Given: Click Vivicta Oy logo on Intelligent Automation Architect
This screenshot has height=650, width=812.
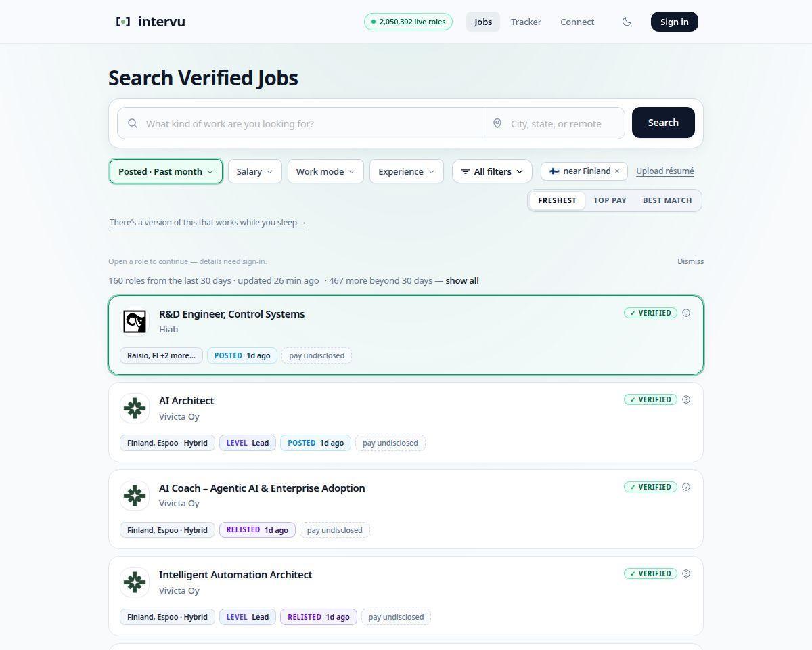Looking at the screenshot, I should tap(135, 582).
